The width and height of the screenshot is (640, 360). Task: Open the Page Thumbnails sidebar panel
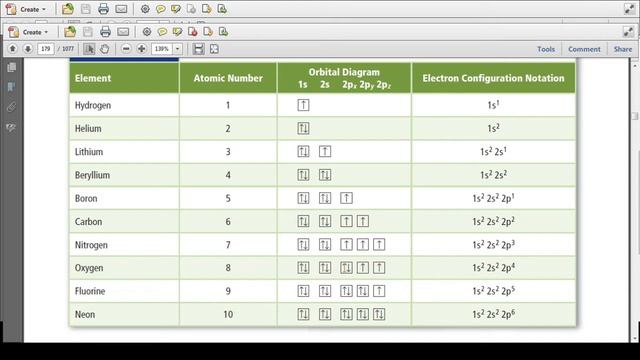(x=11, y=67)
